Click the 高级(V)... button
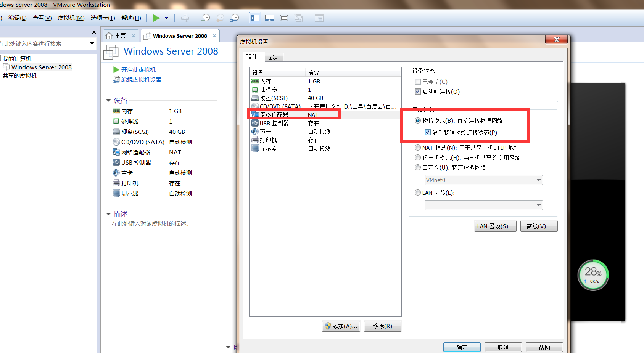644x353 pixels. tap(539, 226)
